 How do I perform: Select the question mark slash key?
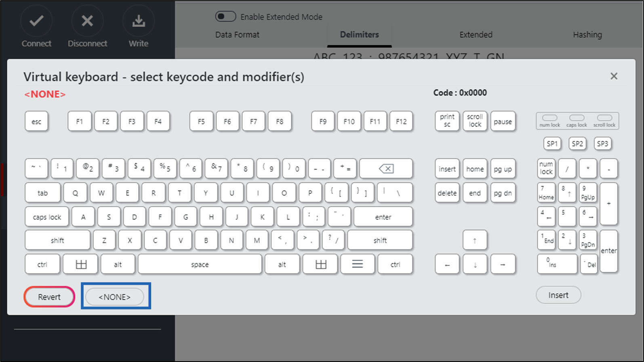[x=333, y=240]
